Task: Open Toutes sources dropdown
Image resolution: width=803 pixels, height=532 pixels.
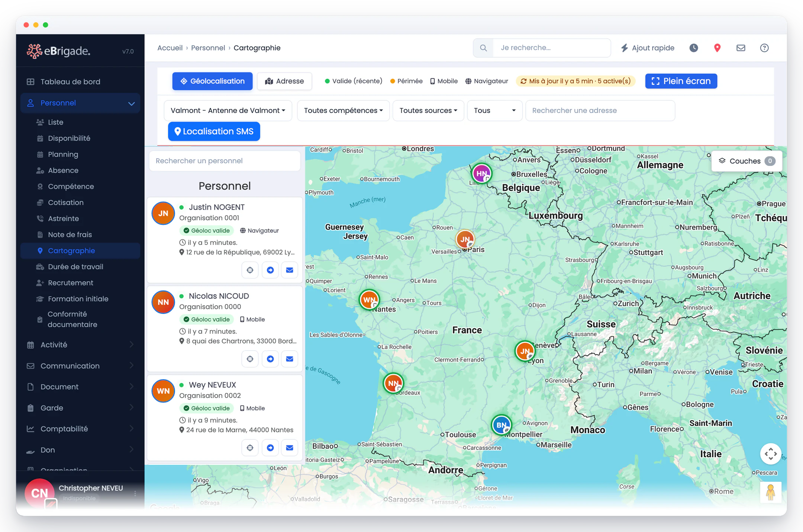Action: click(428, 110)
